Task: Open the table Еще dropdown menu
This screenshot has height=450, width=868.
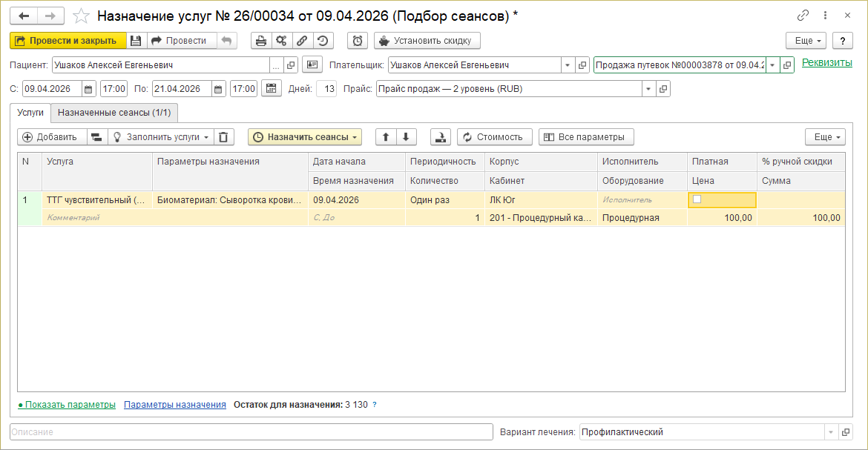Action: [826, 136]
